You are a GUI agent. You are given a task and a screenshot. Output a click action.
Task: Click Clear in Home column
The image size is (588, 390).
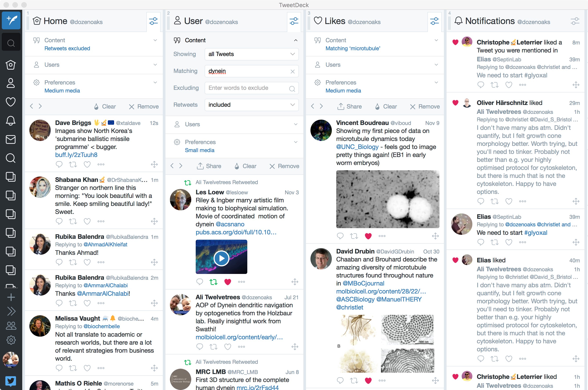pyautogui.click(x=105, y=107)
